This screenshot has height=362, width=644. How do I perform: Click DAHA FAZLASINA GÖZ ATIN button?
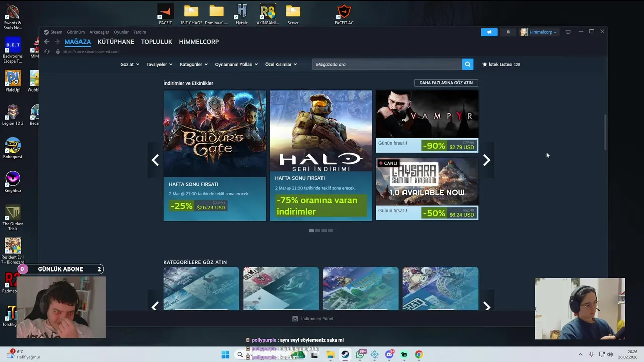[x=446, y=83]
